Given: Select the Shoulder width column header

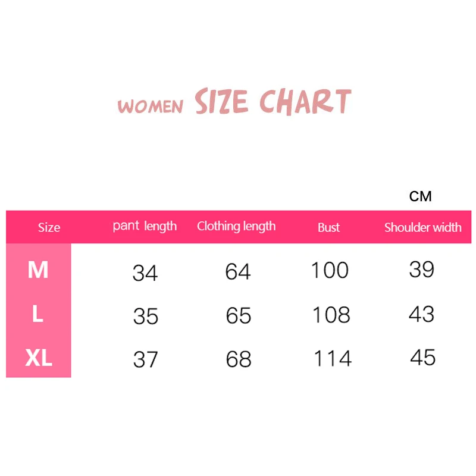Looking at the screenshot, I should [x=422, y=227].
